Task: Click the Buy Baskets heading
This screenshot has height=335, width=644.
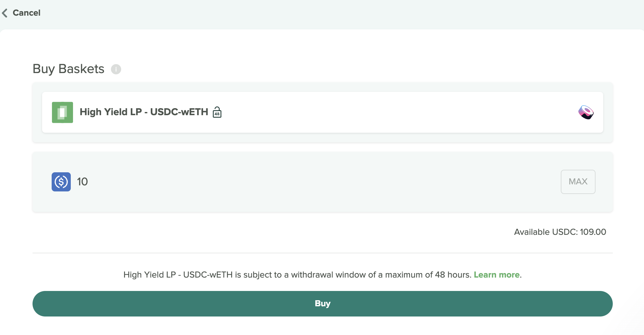Action: coord(69,69)
